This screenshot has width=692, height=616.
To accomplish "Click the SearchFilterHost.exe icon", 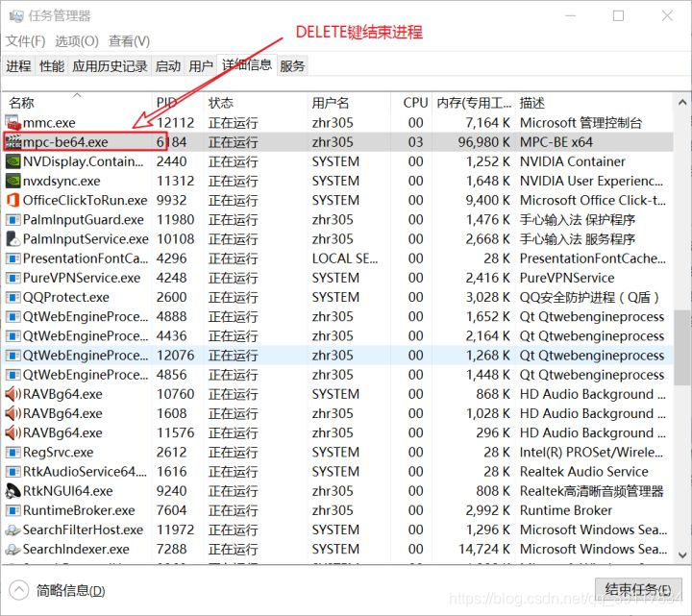I will (x=12, y=530).
